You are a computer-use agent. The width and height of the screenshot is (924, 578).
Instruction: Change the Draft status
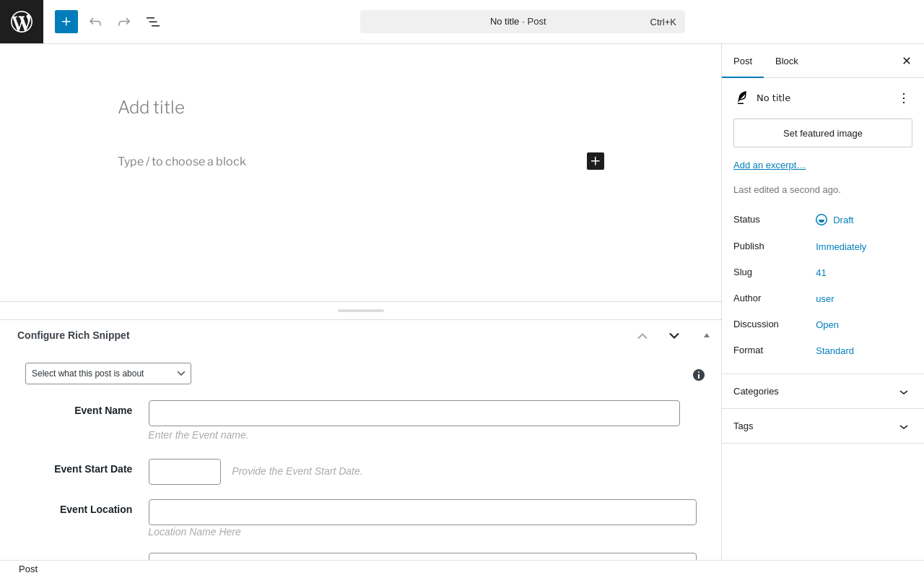click(835, 220)
